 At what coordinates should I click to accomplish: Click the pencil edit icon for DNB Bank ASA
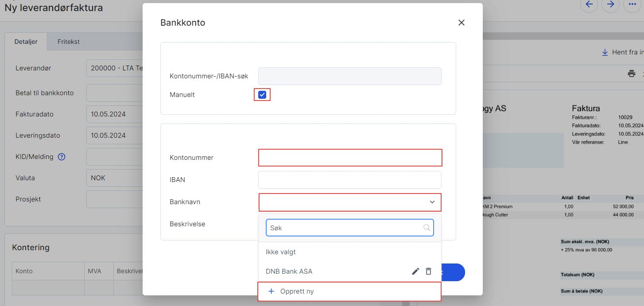415,271
